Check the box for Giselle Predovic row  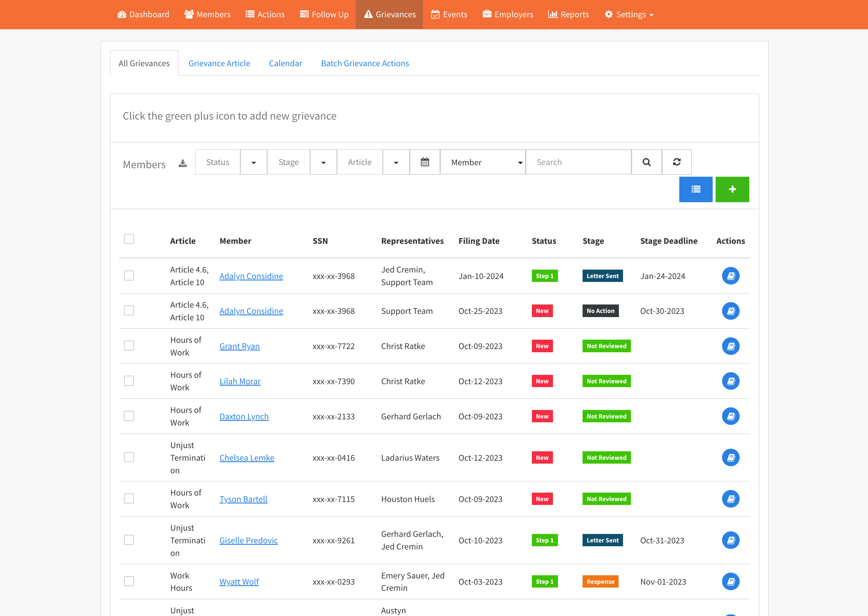tap(129, 540)
